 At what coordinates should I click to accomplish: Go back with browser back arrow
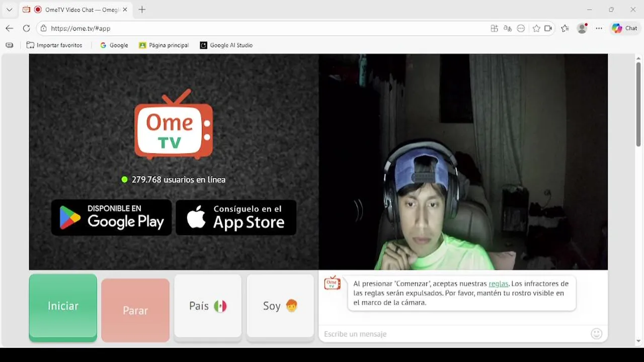(x=9, y=28)
